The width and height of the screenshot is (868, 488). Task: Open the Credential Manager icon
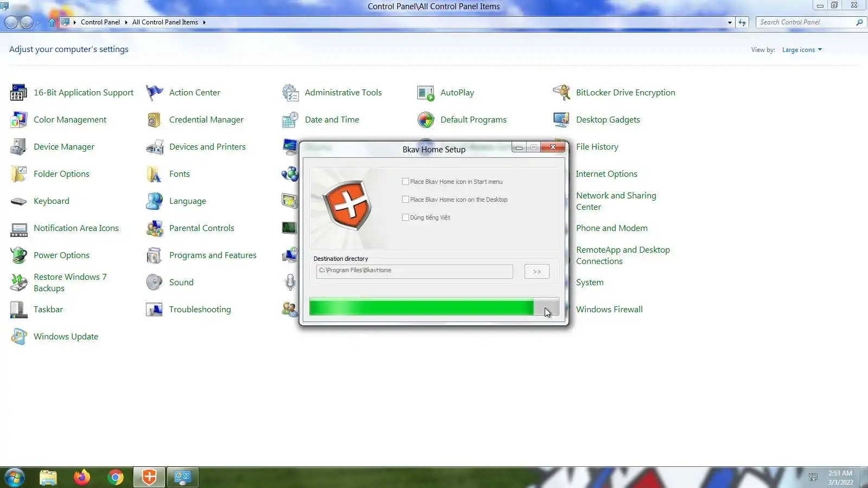(154, 120)
